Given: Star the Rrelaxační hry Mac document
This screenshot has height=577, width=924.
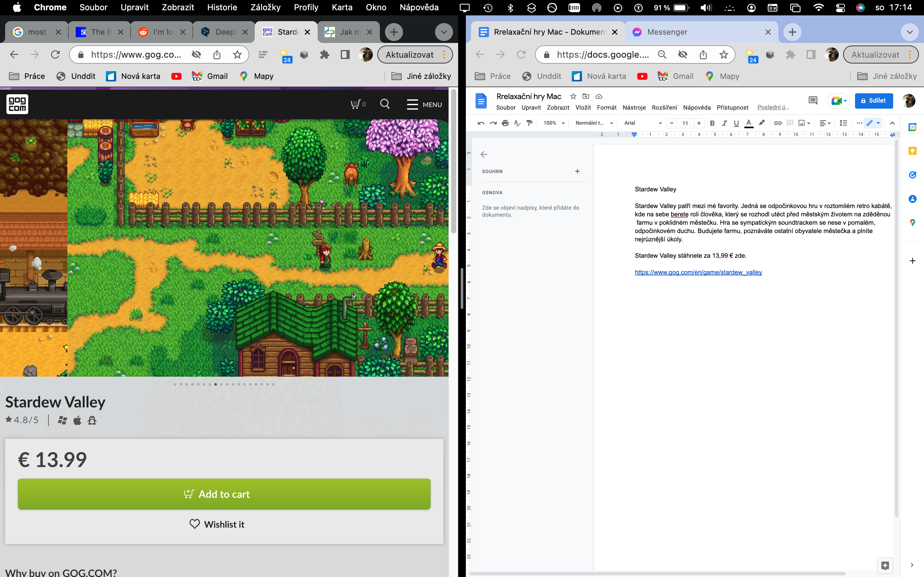Looking at the screenshot, I should [x=573, y=96].
